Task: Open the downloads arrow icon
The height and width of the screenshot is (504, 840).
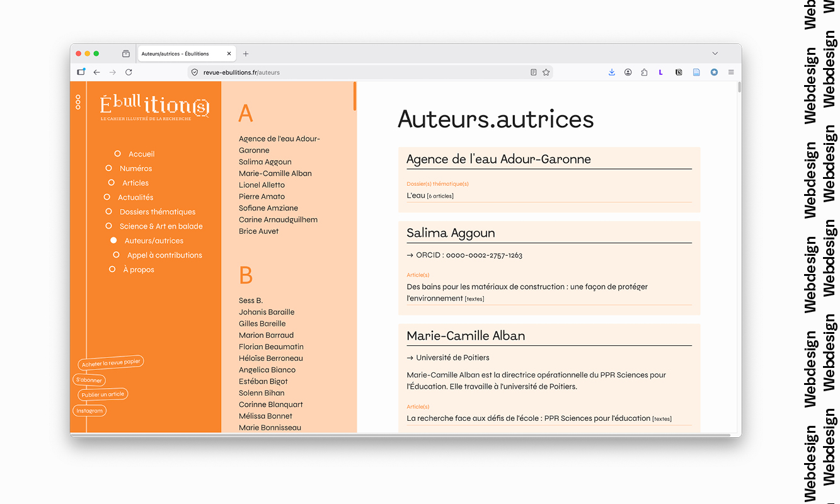Action: coord(611,72)
